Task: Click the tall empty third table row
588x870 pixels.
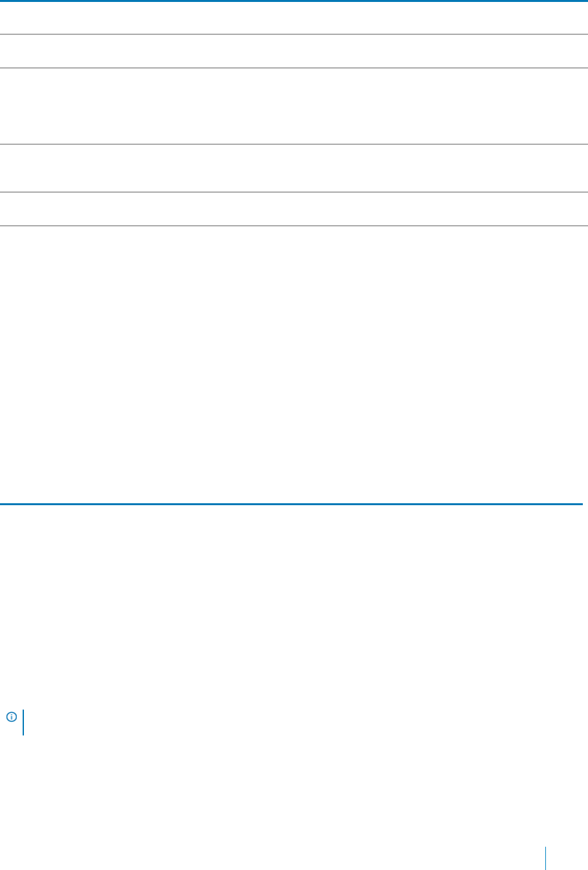Action: coord(294,106)
